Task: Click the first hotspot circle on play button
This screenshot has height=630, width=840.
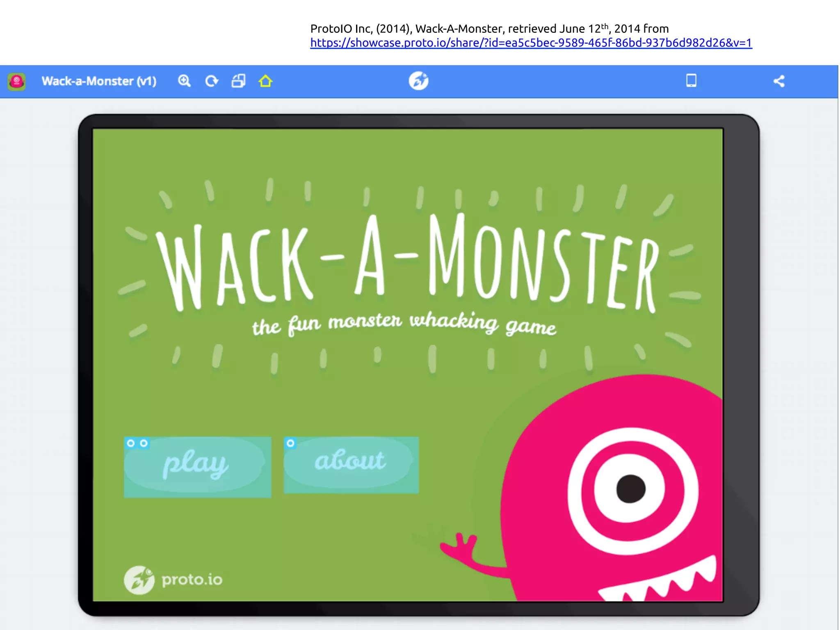Action: coord(131,443)
